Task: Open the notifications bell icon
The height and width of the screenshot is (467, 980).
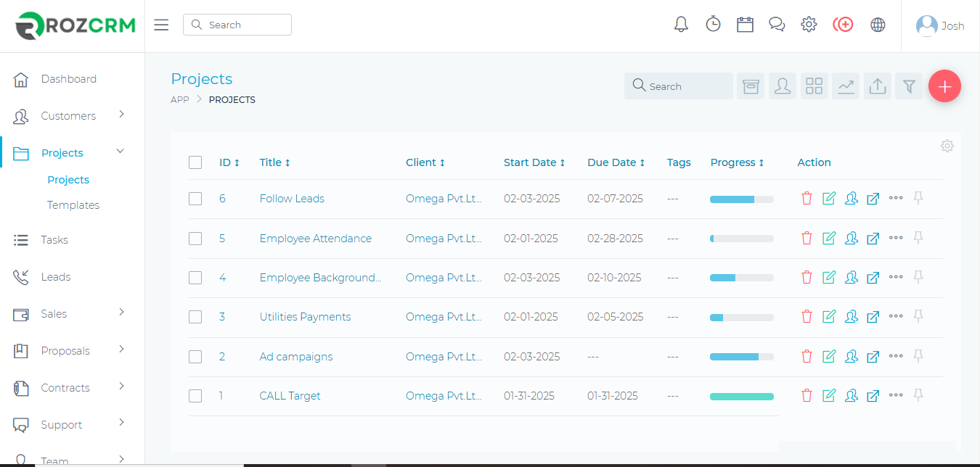Action: pyautogui.click(x=681, y=25)
